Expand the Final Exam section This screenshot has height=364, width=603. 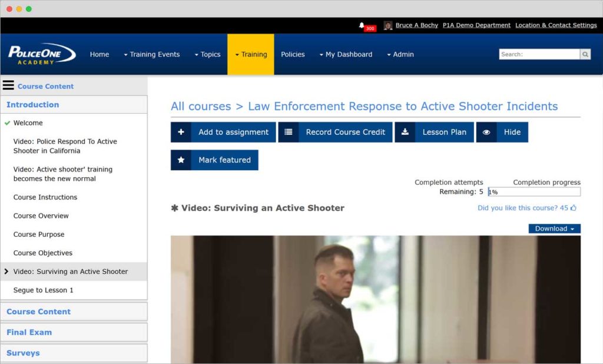point(29,332)
